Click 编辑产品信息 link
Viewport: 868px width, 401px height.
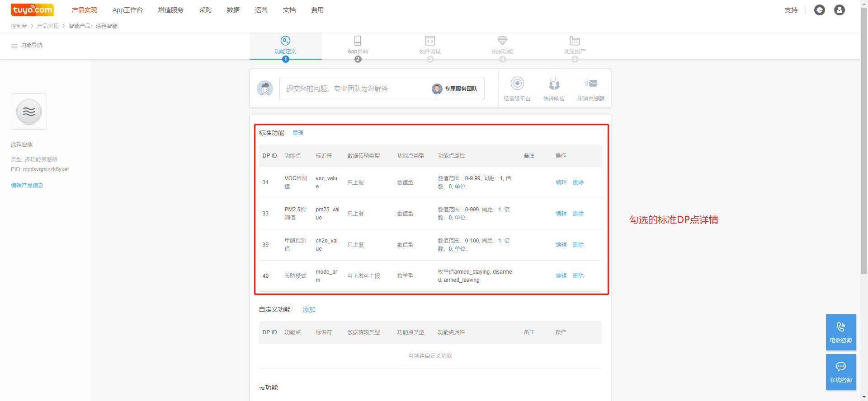(27, 186)
